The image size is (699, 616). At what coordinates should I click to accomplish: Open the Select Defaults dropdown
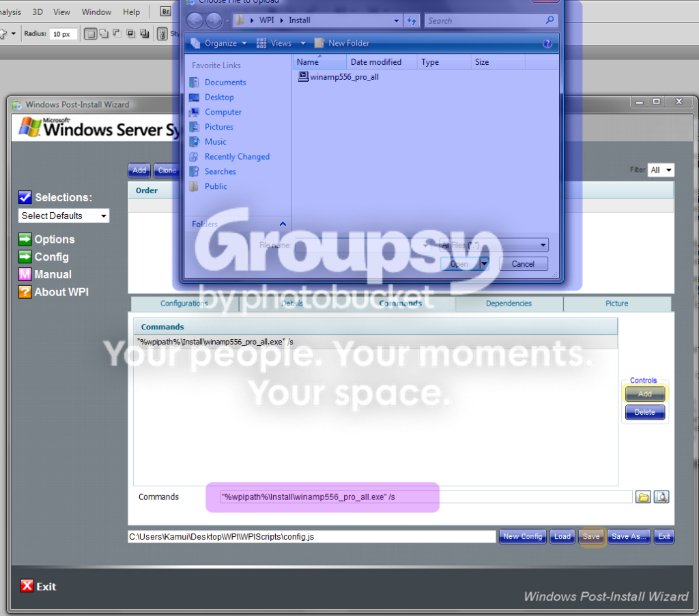tap(63, 216)
